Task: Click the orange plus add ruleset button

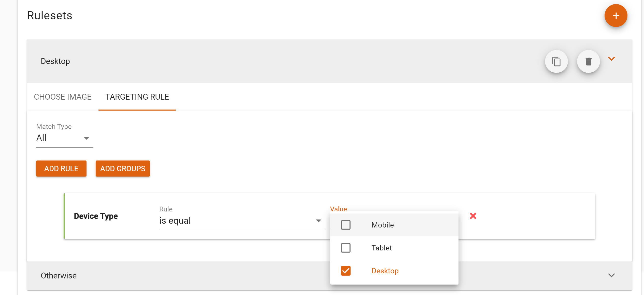Action: [616, 16]
